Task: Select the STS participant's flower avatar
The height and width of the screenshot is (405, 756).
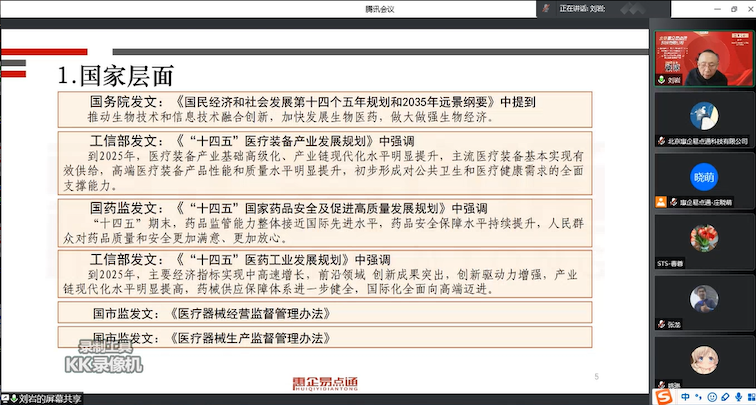Action: coord(704,238)
